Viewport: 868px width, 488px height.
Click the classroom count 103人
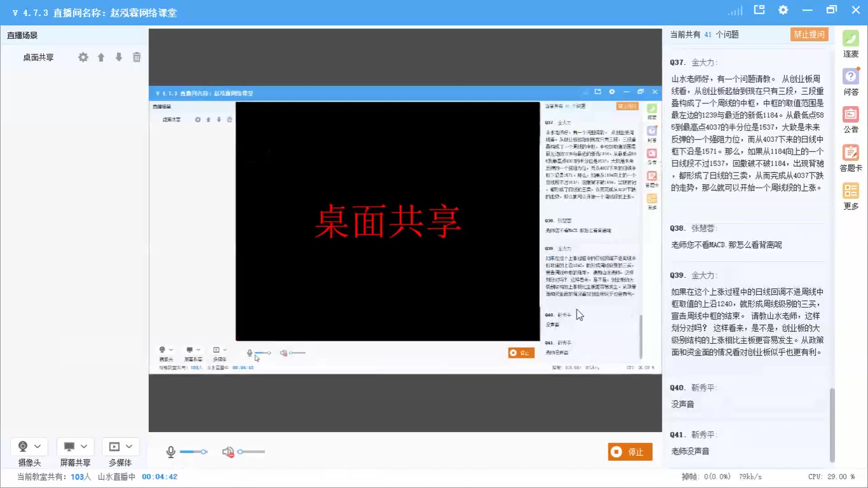81,477
